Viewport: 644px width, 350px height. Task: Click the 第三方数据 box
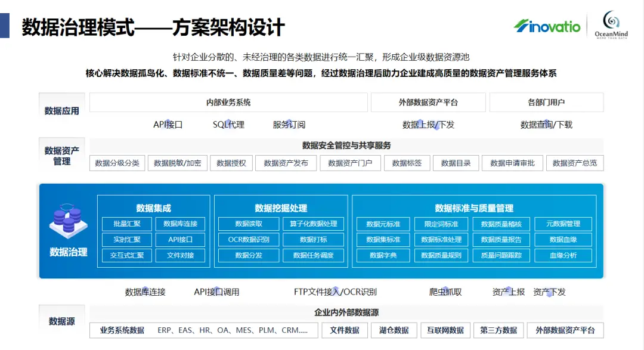point(499,330)
